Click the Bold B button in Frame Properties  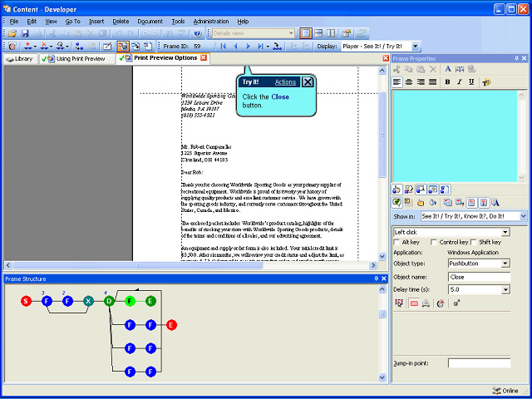pyautogui.click(x=447, y=82)
